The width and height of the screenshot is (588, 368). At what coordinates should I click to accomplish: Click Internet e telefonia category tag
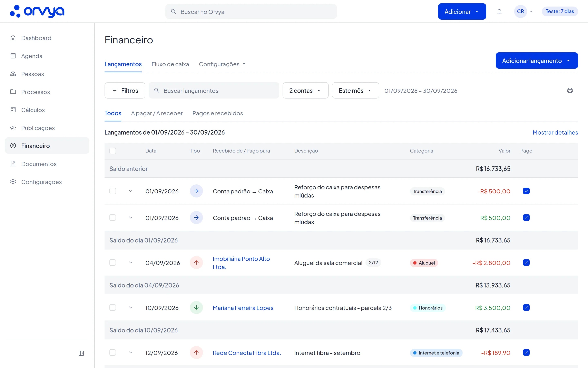coord(436,353)
